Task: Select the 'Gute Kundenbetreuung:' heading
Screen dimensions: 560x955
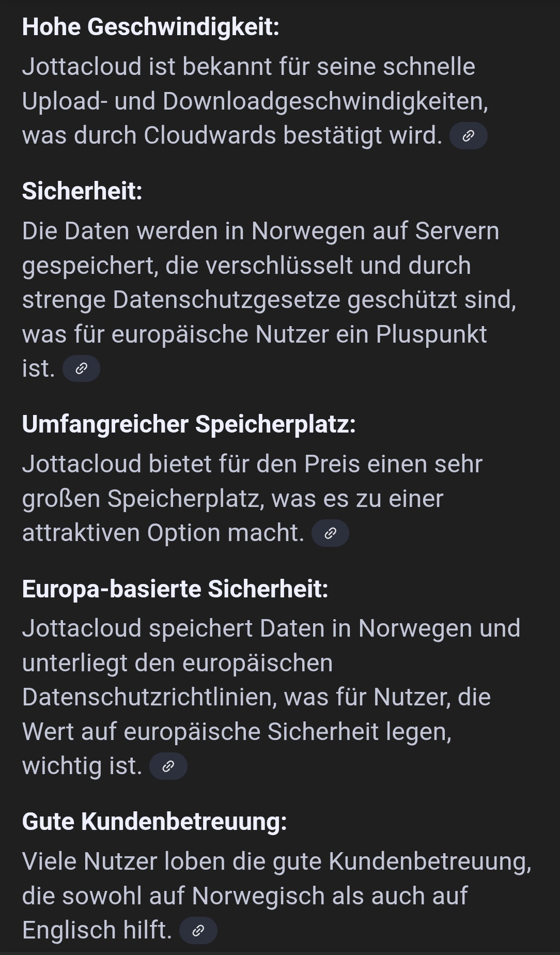Action: tap(154, 822)
